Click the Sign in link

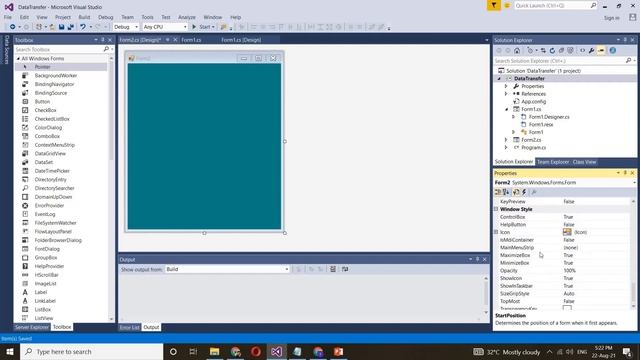pyautogui.click(x=611, y=18)
